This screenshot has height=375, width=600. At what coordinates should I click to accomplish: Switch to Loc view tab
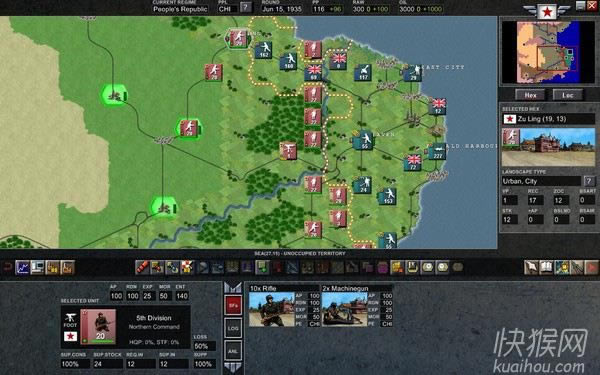(x=568, y=95)
